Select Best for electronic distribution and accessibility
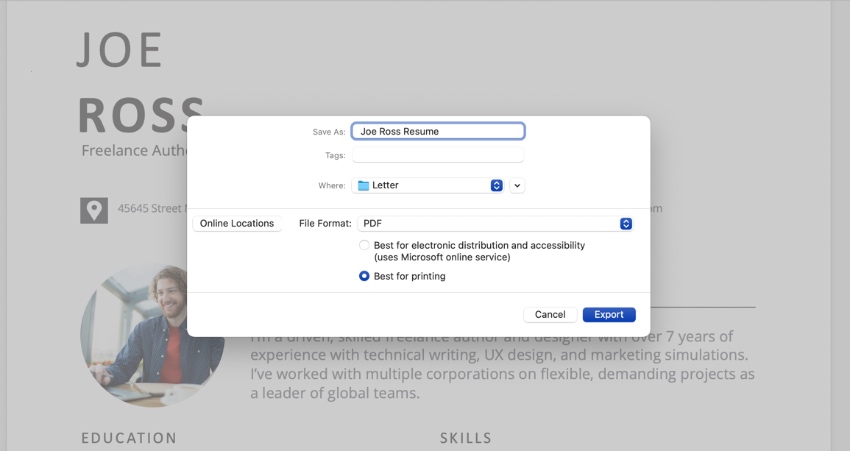 coord(364,245)
